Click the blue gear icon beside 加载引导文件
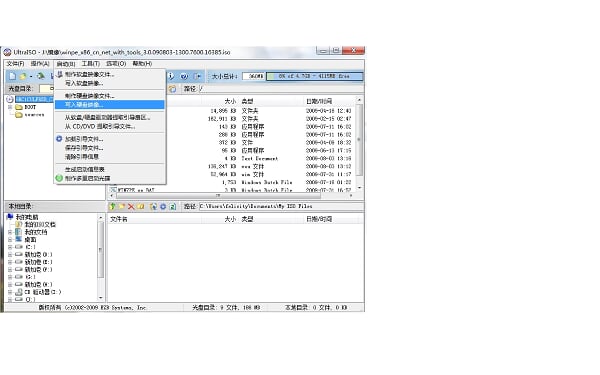600x375 pixels. (x=59, y=139)
